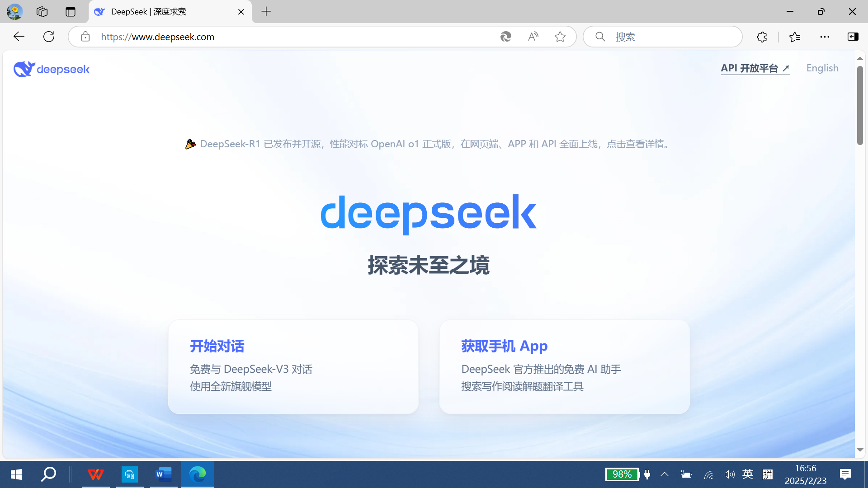Screen dimensions: 868x488
Task: View site information lock icon
Action: pos(85,37)
